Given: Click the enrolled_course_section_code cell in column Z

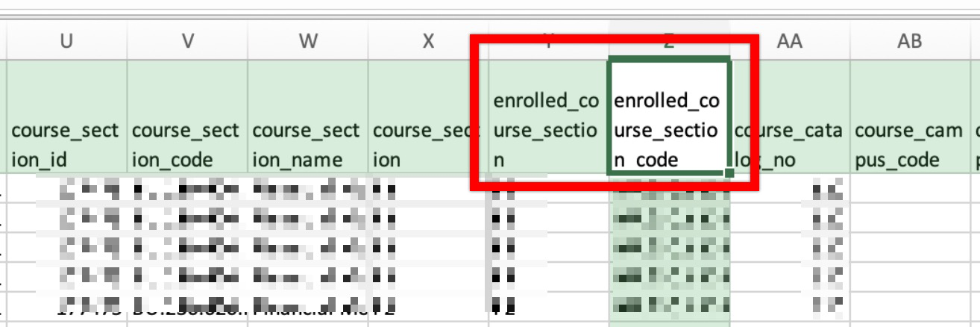Looking at the screenshot, I should (x=669, y=118).
